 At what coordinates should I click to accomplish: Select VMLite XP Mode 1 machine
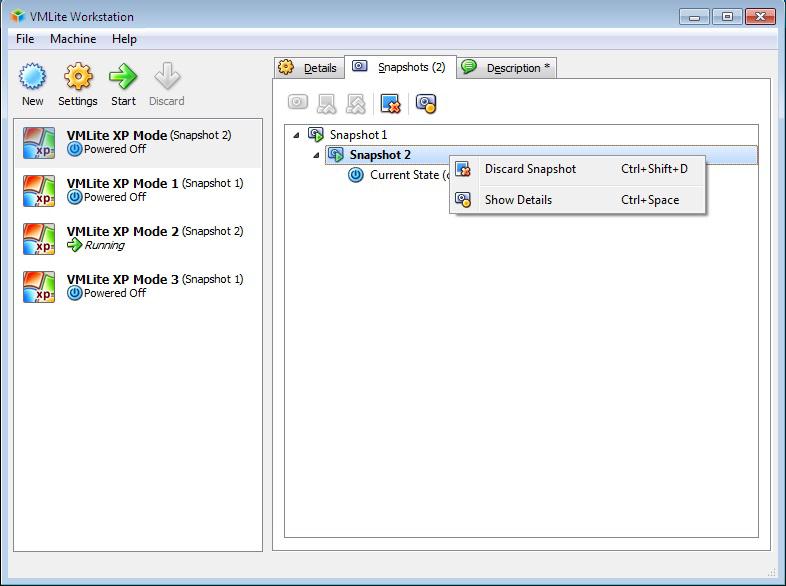138,191
